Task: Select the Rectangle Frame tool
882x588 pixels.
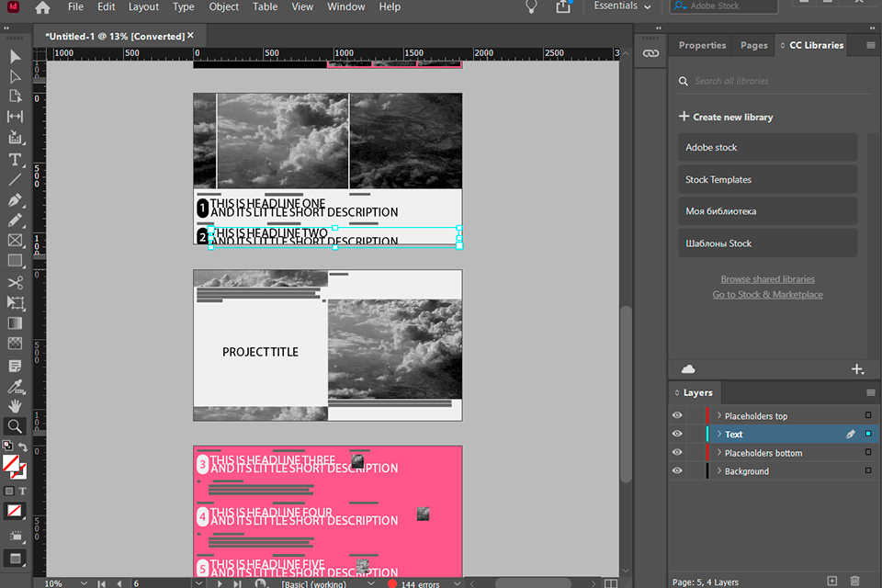Action: tap(16, 241)
